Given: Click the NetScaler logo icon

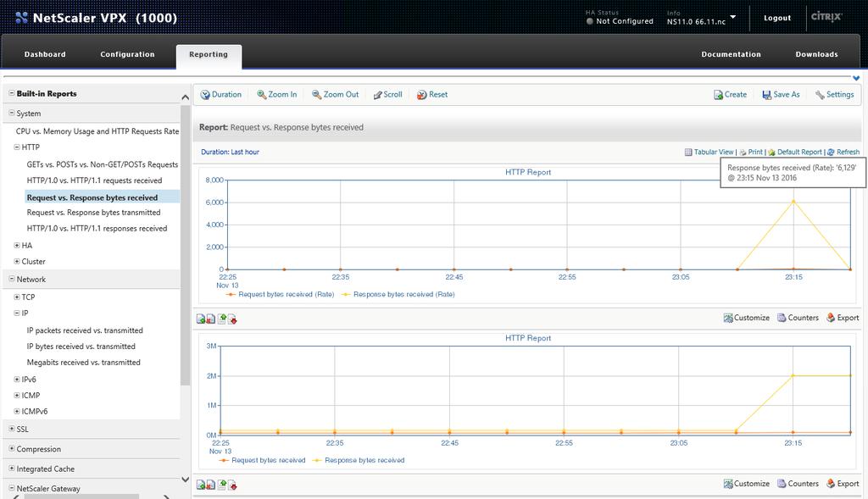Looking at the screenshot, I should (x=21, y=18).
